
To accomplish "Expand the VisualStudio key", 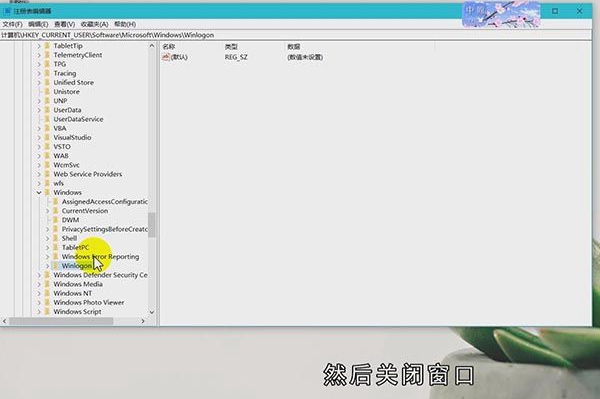I will 39,138.
